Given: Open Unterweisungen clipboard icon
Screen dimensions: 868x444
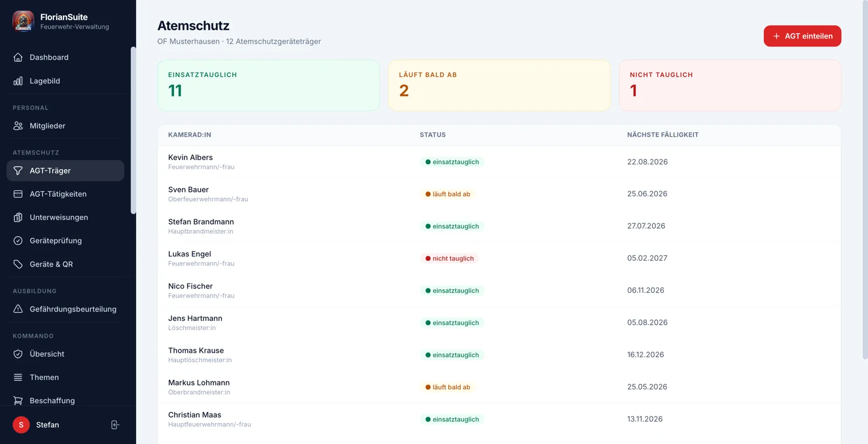Looking at the screenshot, I should pyautogui.click(x=18, y=217).
